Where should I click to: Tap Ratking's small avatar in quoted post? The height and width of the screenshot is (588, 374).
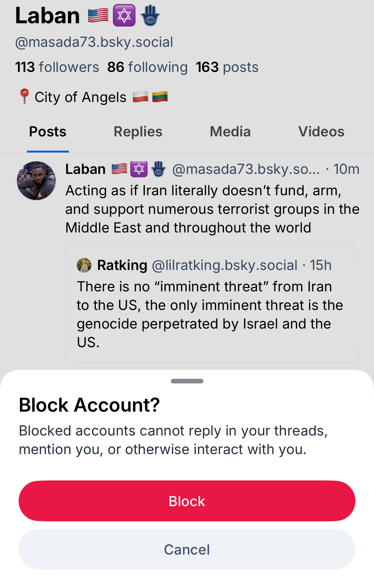coord(84,265)
